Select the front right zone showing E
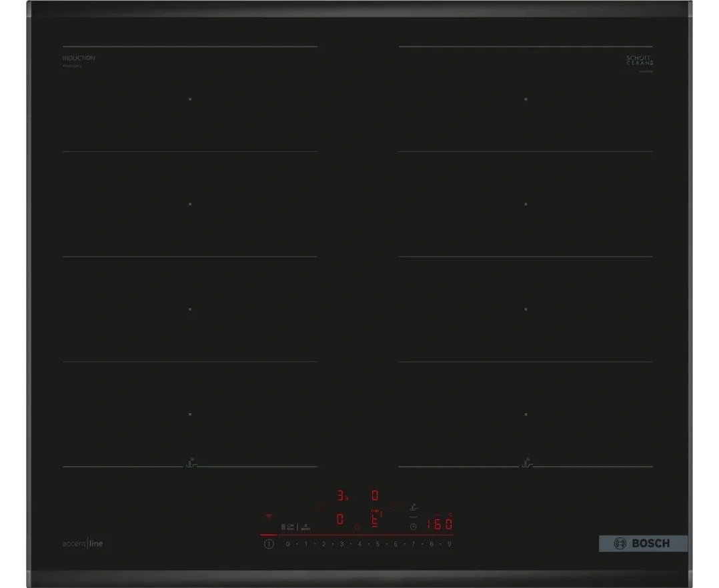This screenshot has width=719, height=588. [x=376, y=519]
